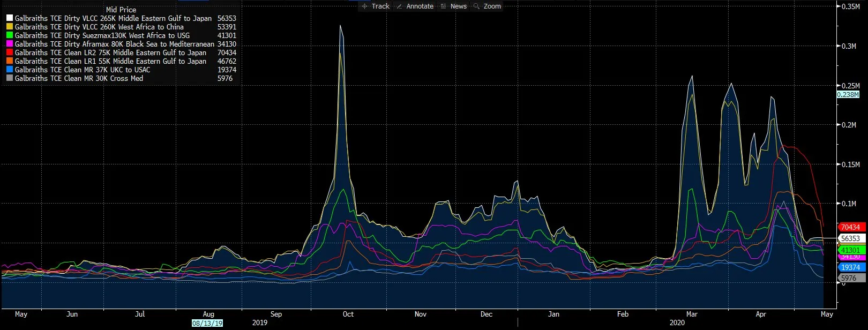Click the red LR2 75K legend swatch

point(10,52)
